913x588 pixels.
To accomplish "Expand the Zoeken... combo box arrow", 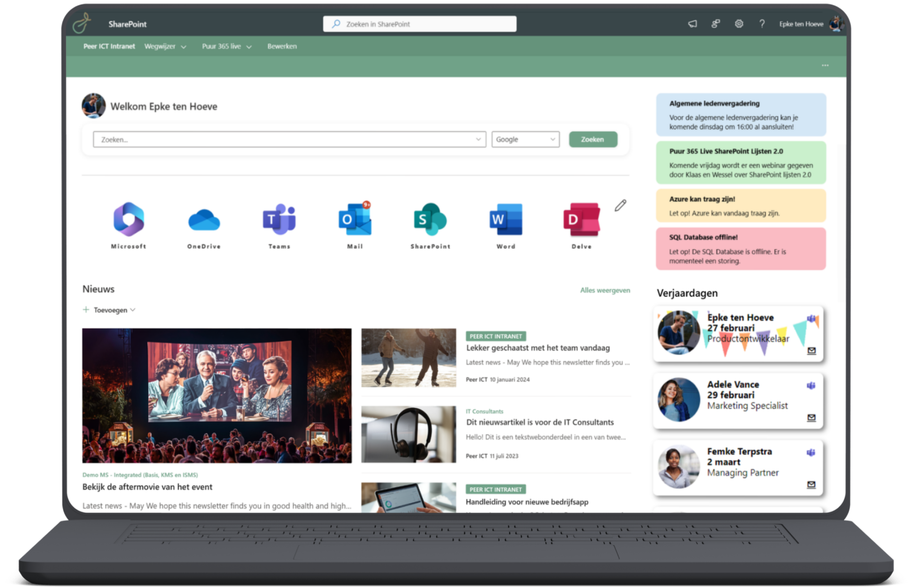I will [x=479, y=139].
